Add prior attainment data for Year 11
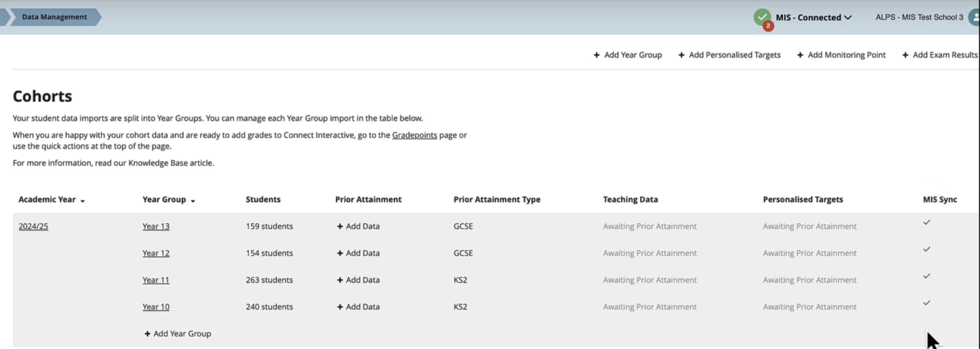The width and height of the screenshot is (980, 349). click(x=358, y=280)
